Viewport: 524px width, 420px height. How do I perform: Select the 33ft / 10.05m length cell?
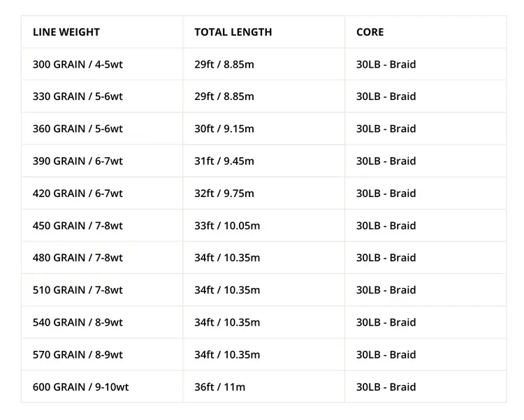pyautogui.click(x=227, y=226)
